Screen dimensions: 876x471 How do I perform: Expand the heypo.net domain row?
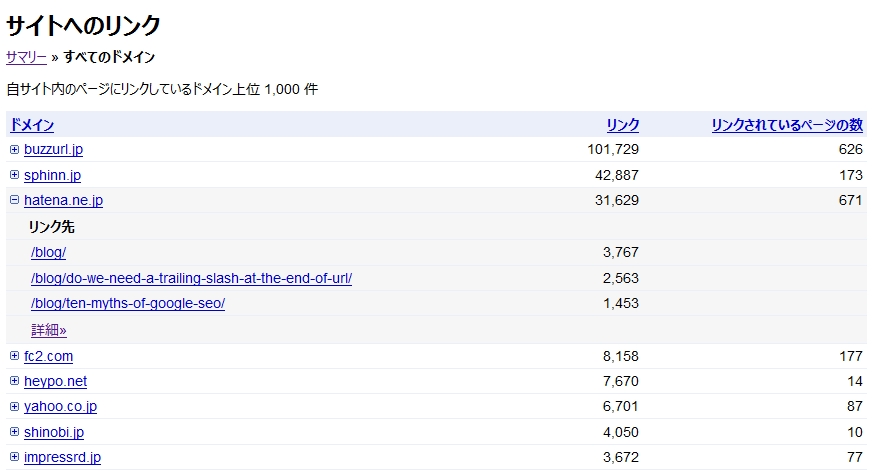(15, 380)
